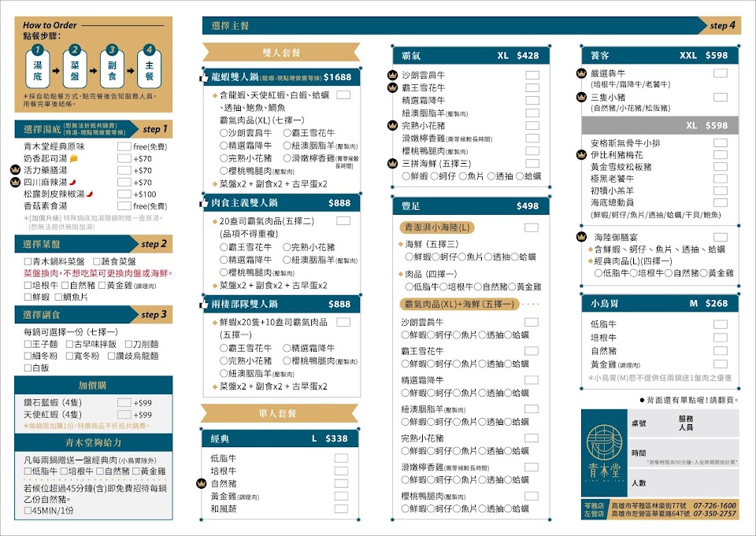Click the thumbs-up icon on 龍蝦雙人鍋 header
Viewport: 756px width, 536px height.
(x=204, y=77)
